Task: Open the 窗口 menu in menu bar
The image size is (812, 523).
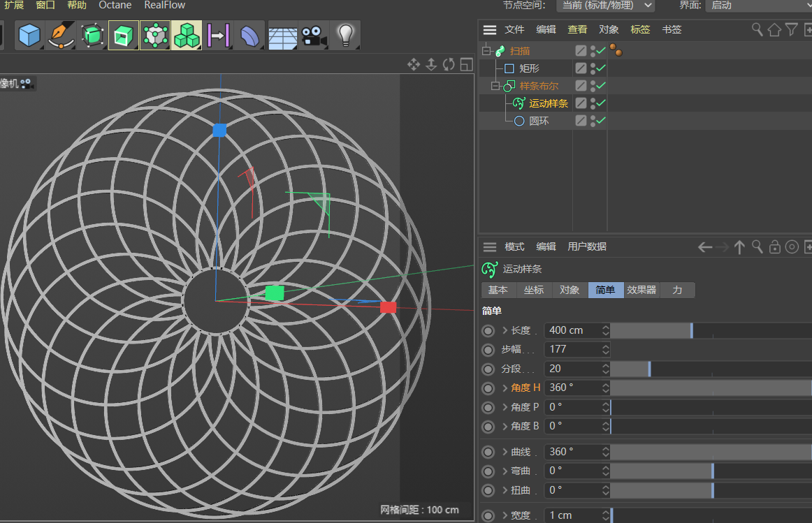Action: [45, 6]
